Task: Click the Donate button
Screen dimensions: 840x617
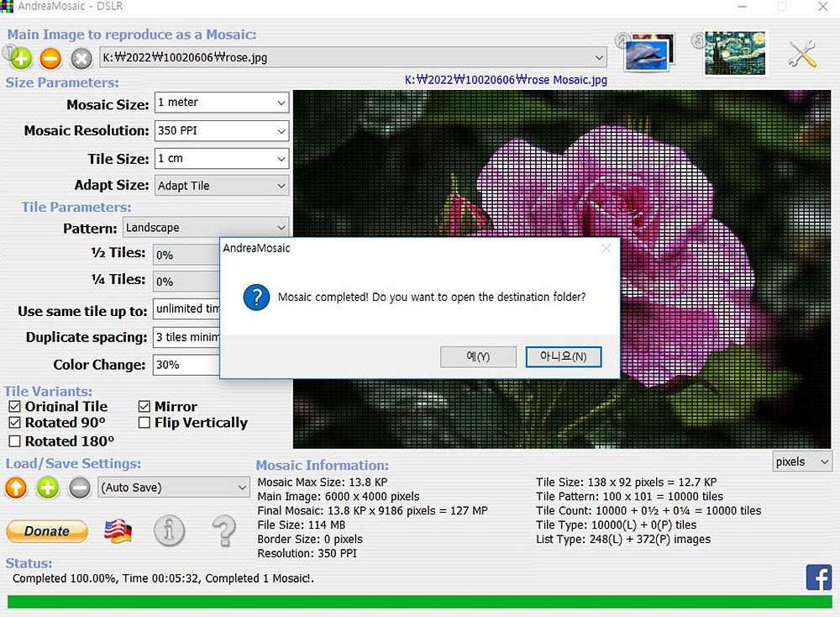Action: (46, 531)
